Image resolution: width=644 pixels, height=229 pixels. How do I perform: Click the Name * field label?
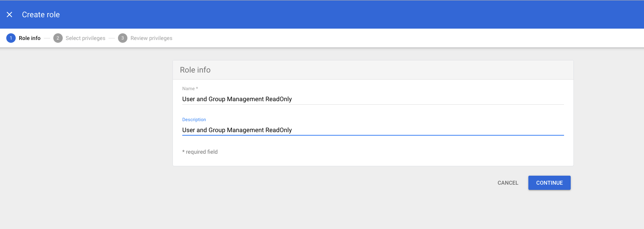click(x=190, y=89)
